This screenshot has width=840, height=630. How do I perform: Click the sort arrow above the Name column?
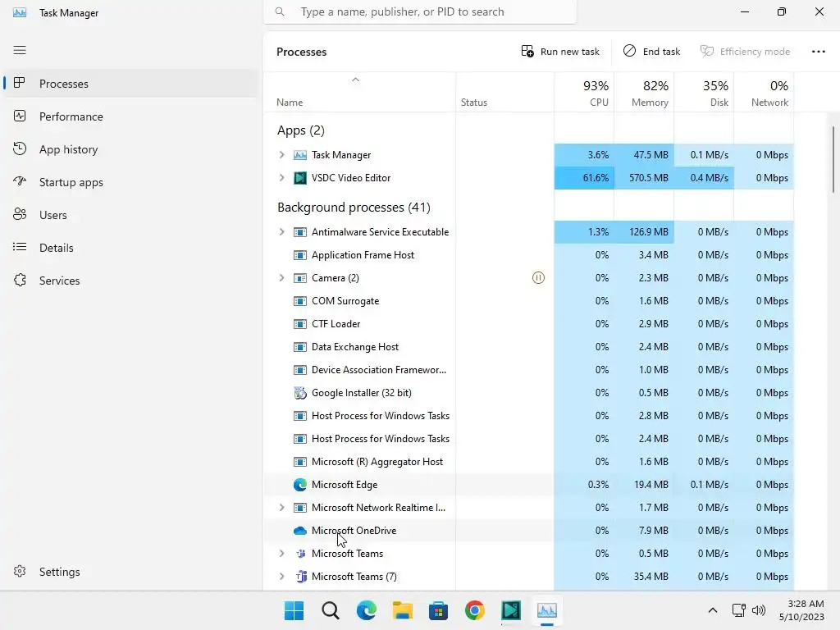pos(355,80)
